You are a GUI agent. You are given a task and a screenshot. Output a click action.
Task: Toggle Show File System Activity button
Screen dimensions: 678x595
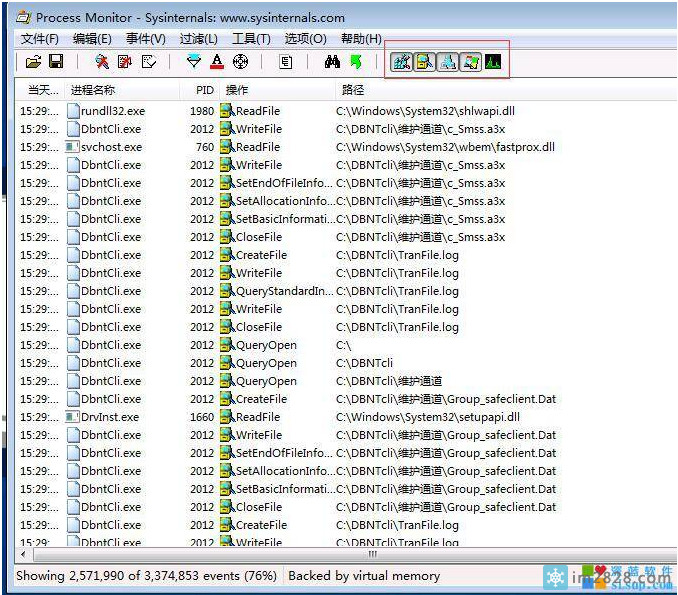(424, 62)
